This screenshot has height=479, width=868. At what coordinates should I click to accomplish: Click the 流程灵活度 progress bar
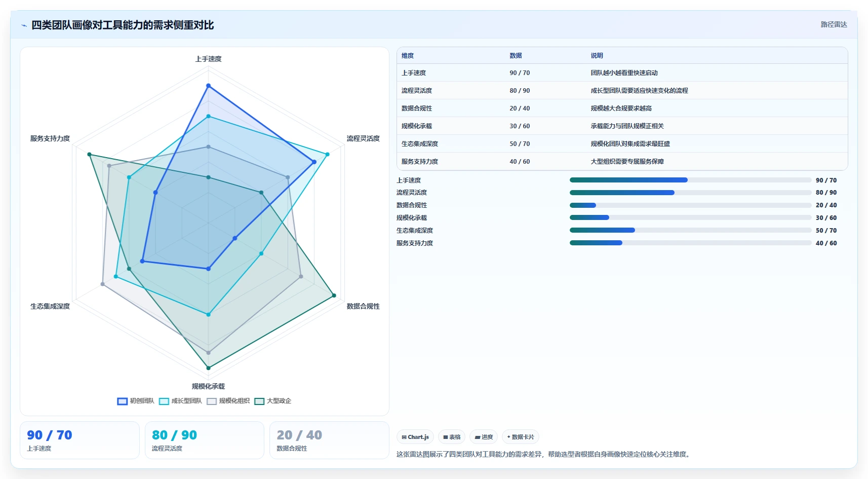(690, 193)
